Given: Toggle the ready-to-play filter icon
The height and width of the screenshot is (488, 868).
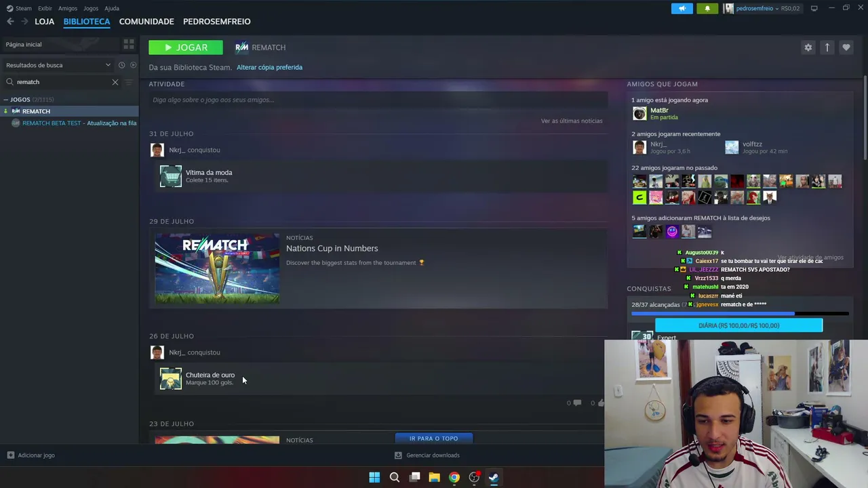Looking at the screenshot, I should (x=133, y=65).
